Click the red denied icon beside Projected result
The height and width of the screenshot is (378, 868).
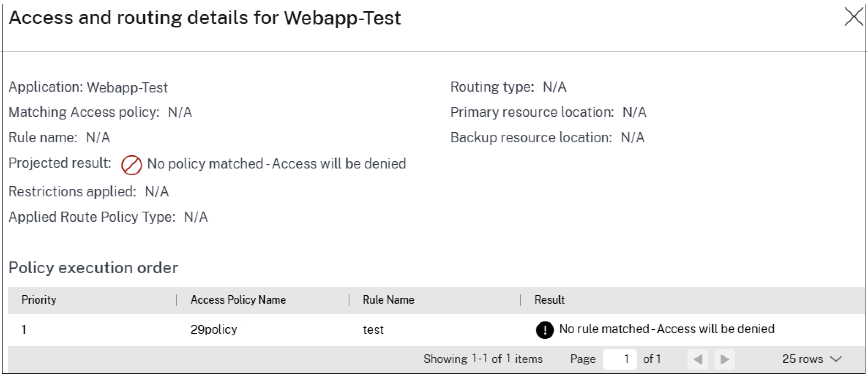(131, 165)
